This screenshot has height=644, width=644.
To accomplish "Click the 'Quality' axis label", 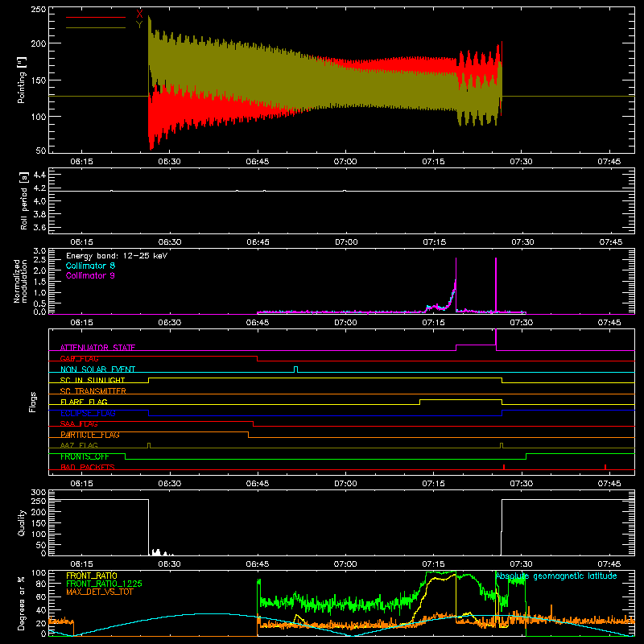I will [x=22, y=522].
